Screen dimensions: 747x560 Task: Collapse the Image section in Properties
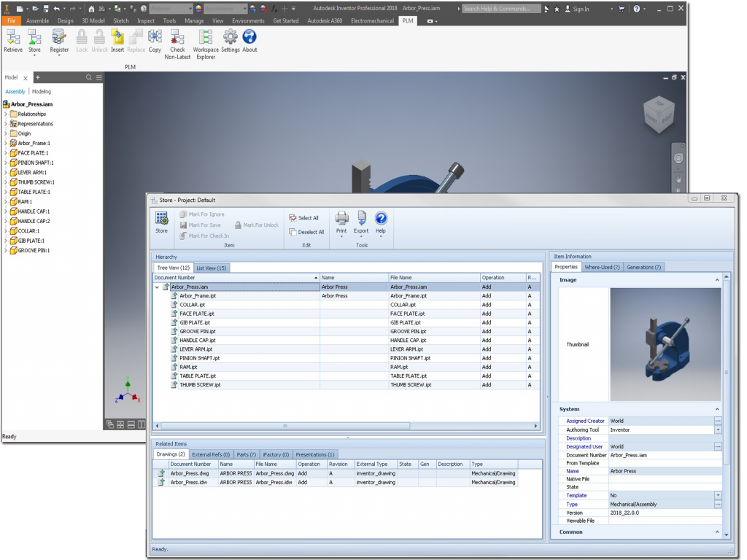click(717, 280)
